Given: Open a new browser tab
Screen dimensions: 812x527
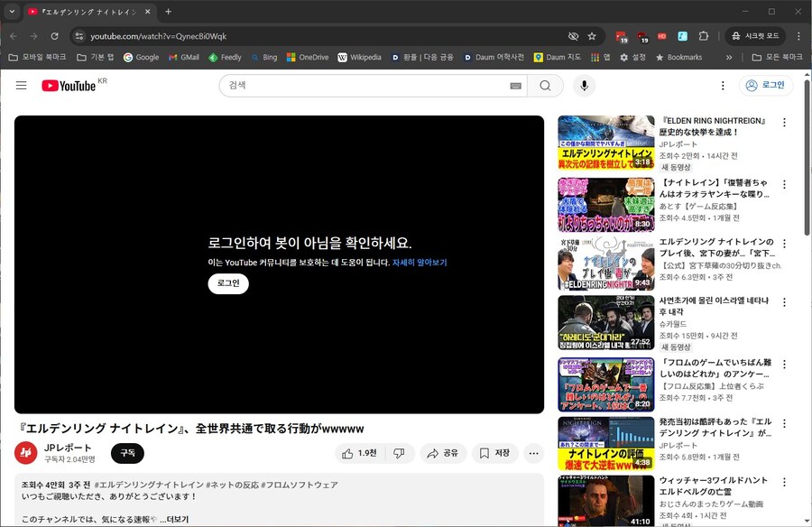Looking at the screenshot, I should point(169,12).
